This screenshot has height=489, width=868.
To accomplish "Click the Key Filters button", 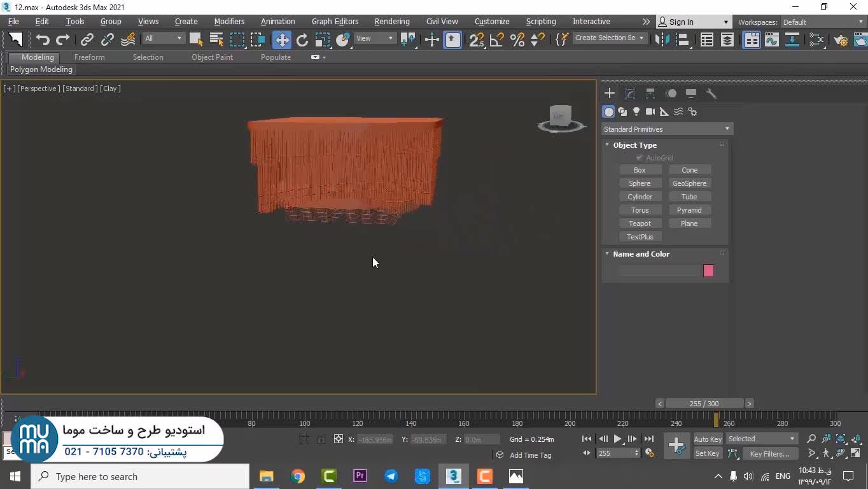I will tap(769, 454).
